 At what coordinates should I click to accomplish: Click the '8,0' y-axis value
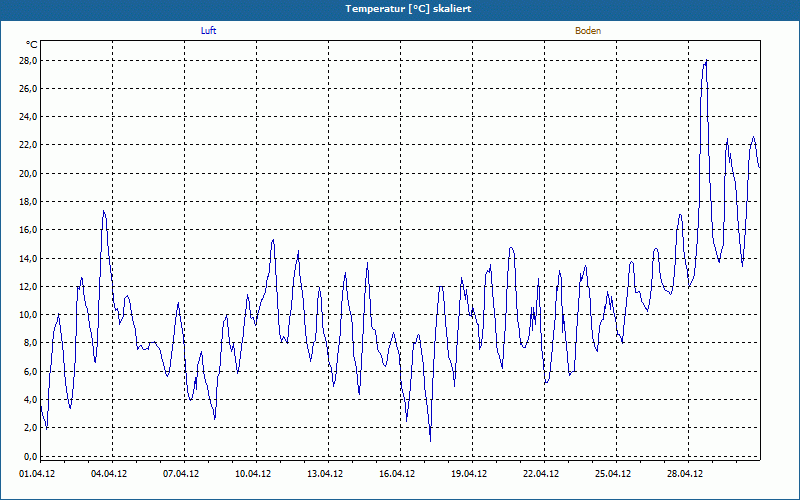[30, 343]
